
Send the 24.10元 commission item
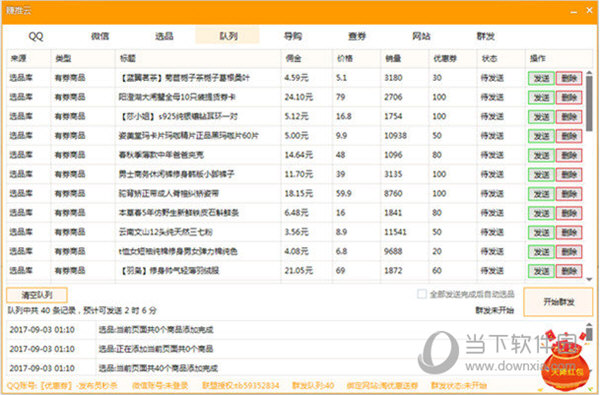[541, 98]
